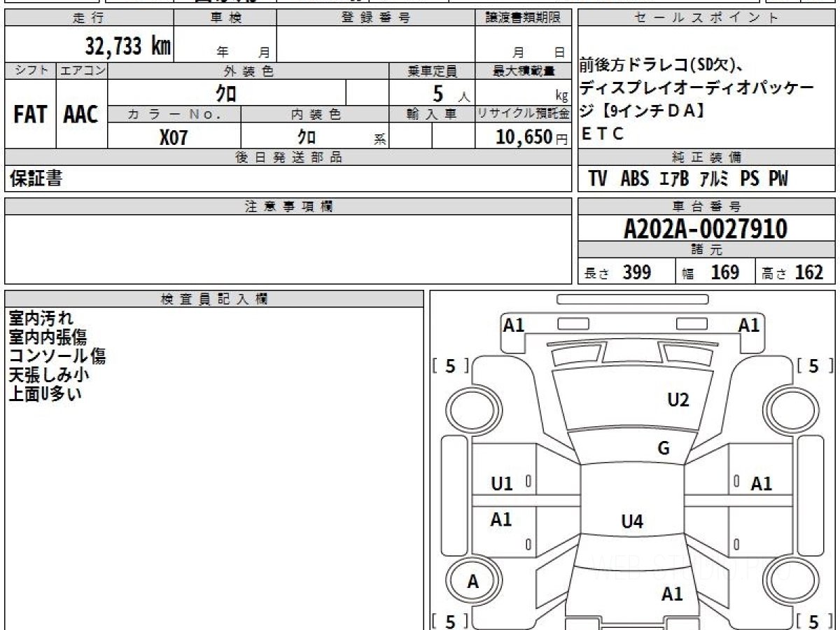Screen dimensions: 840x630
Task: Select the inspector note 室内内張傷
Action: point(48,337)
